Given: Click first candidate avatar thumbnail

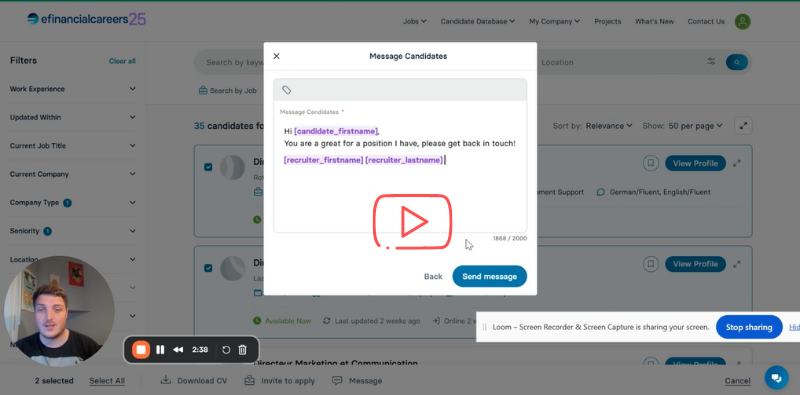Looking at the screenshot, I should (x=233, y=167).
